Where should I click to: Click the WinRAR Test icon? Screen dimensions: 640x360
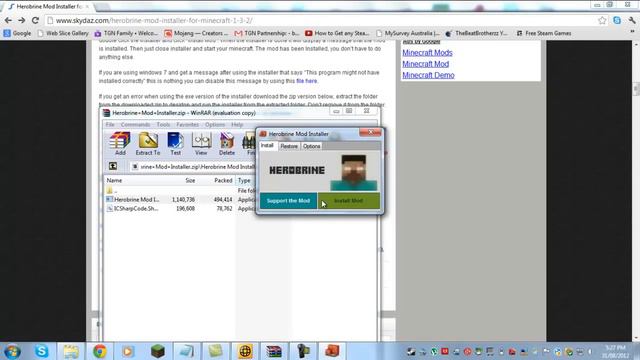click(176, 143)
